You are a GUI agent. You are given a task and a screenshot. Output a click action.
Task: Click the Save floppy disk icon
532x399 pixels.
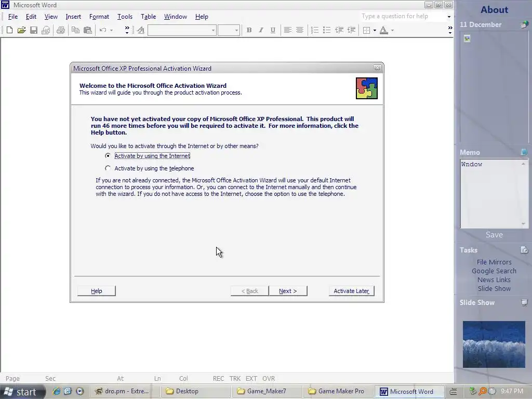34,30
